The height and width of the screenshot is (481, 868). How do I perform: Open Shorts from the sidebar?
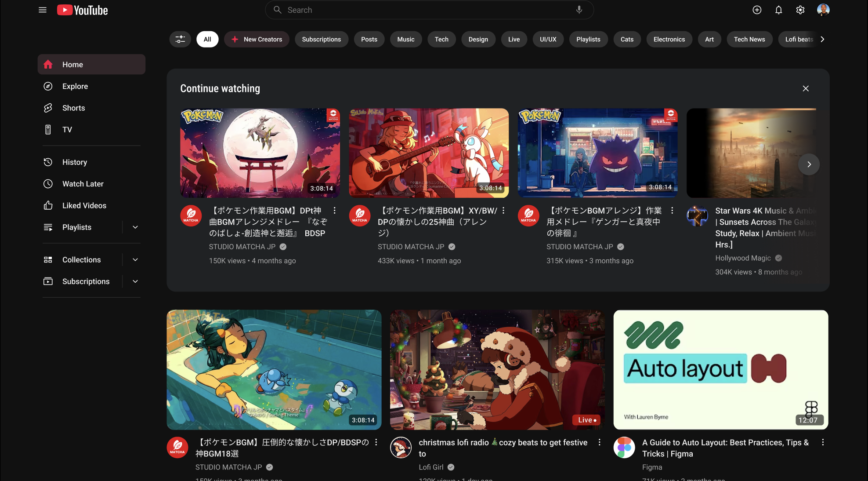coord(73,108)
